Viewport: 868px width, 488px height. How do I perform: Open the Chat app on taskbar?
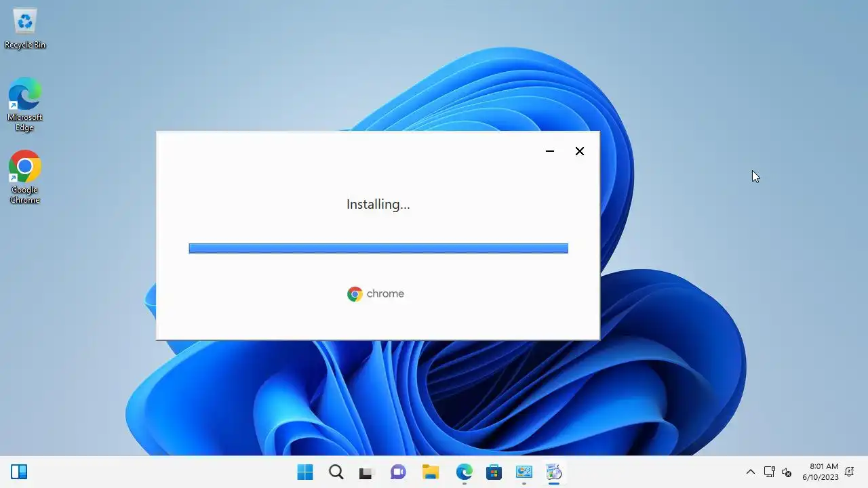[398, 472]
